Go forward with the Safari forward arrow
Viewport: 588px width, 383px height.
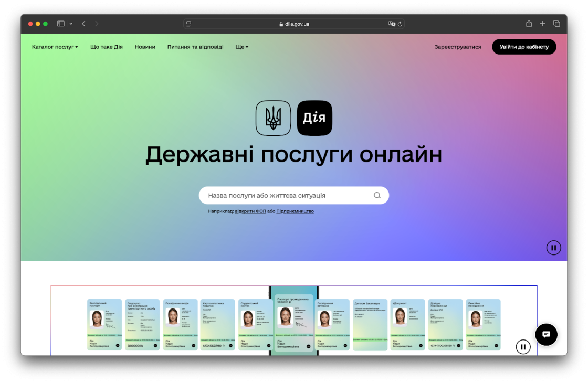click(97, 24)
